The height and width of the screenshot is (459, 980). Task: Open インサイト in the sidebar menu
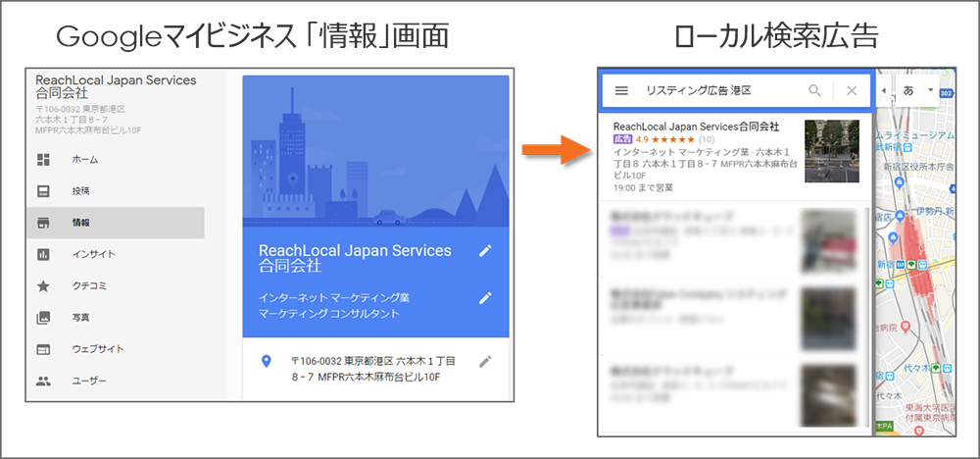94,255
